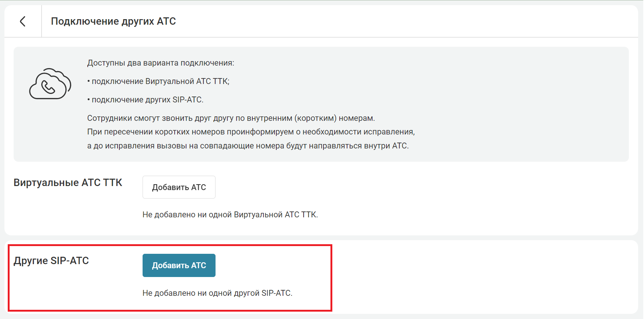This screenshot has width=644, height=319.
Task: Select the Другие SIP-АТС section heading
Action: tap(51, 261)
